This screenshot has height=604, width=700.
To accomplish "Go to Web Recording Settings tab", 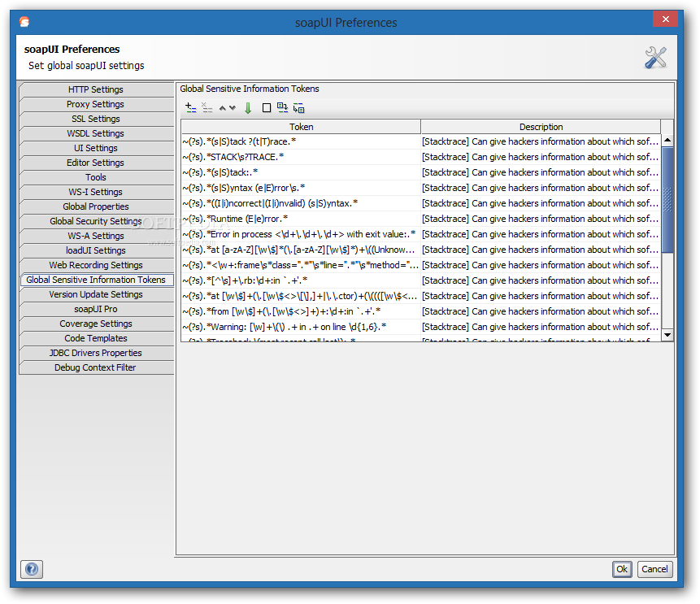I will [x=96, y=265].
